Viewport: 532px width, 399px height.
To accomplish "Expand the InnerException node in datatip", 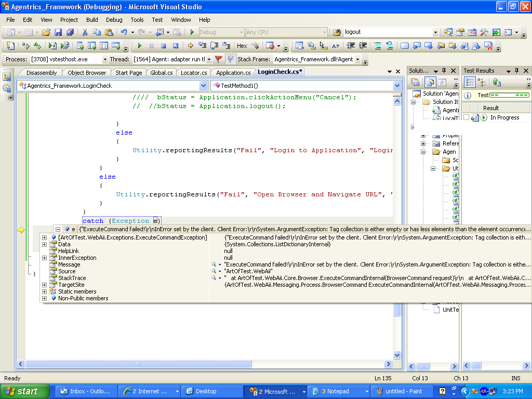I will click(45, 258).
